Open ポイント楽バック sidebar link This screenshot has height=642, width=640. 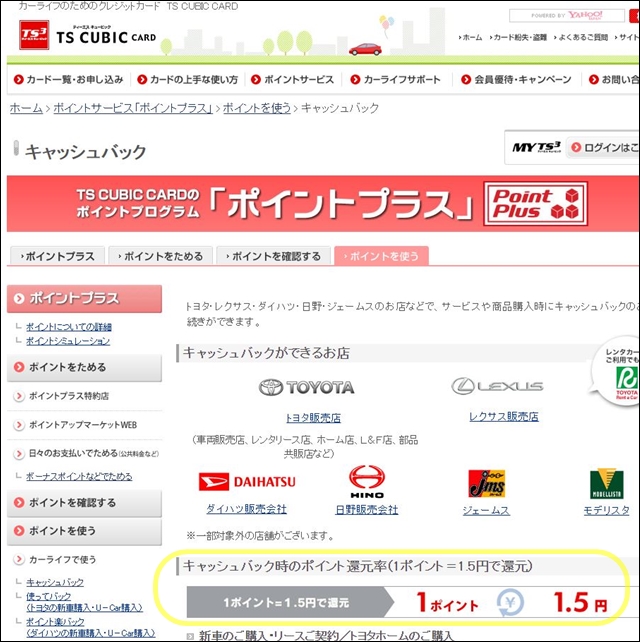tap(90, 627)
